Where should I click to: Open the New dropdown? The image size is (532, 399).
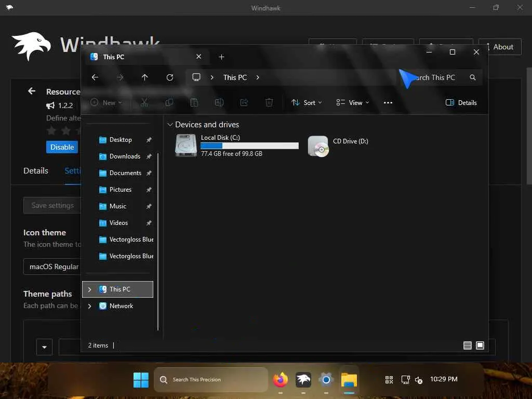(106, 102)
